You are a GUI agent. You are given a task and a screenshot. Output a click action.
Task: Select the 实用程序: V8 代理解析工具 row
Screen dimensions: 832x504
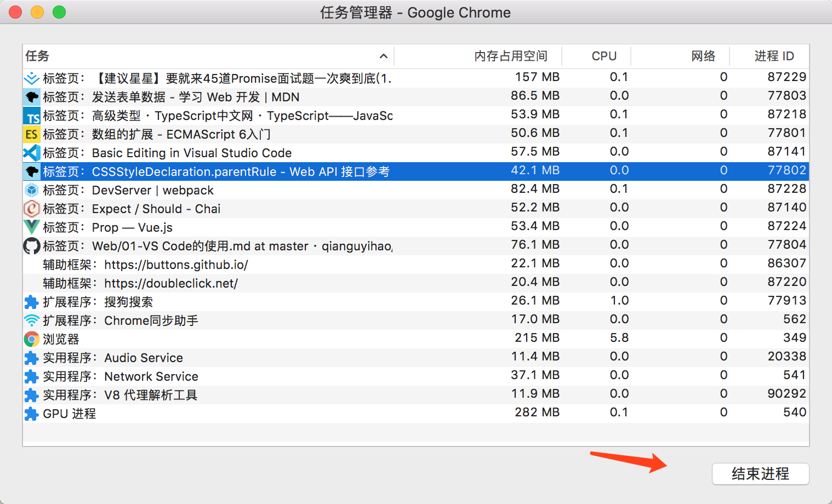pyautogui.click(x=416, y=395)
